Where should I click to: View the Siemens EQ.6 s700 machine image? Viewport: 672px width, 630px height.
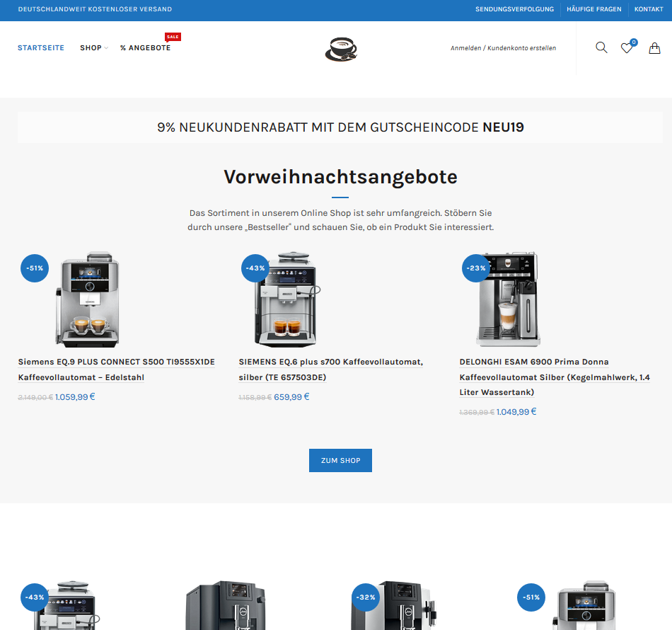pos(288,299)
